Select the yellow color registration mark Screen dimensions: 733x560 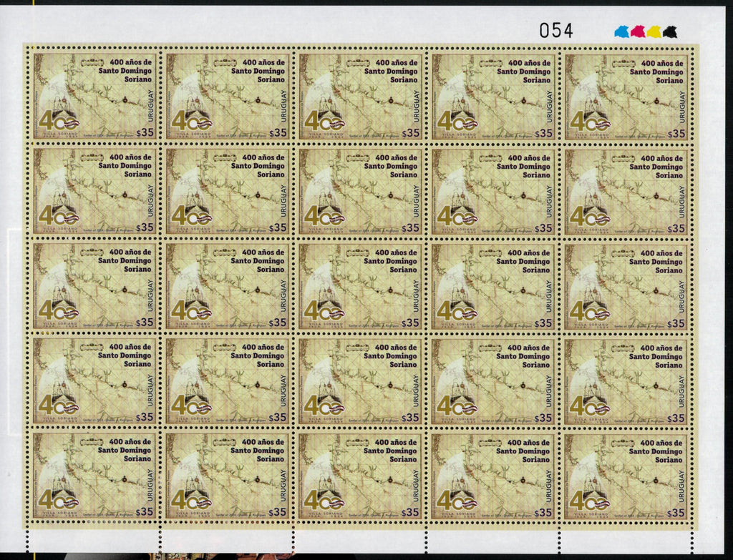pyautogui.click(x=654, y=31)
